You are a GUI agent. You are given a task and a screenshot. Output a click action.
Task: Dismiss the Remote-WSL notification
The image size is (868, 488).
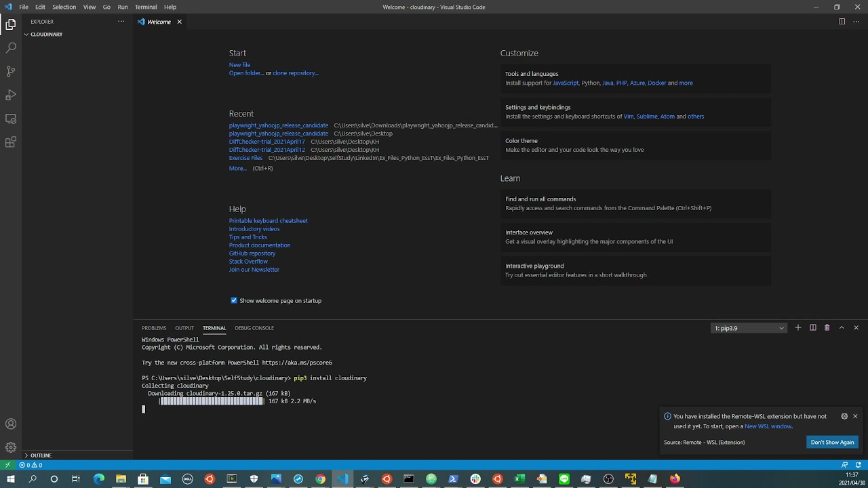855,416
